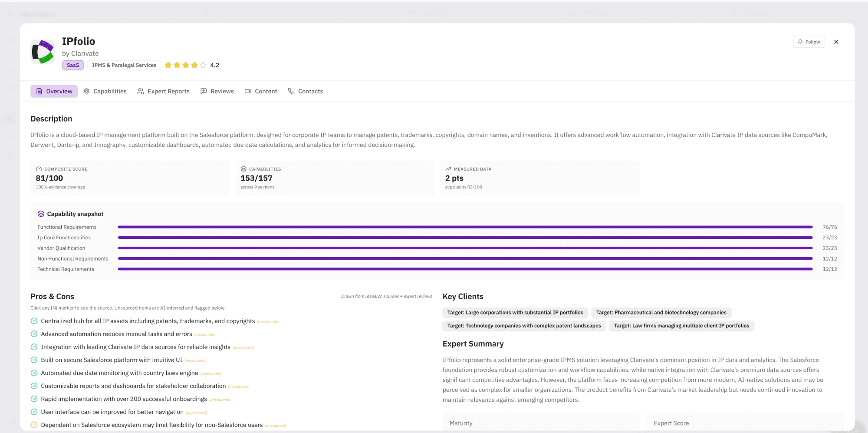Click the 2 pts measured data value
The width and height of the screenshot is (868, 433).
click(454, 178)
